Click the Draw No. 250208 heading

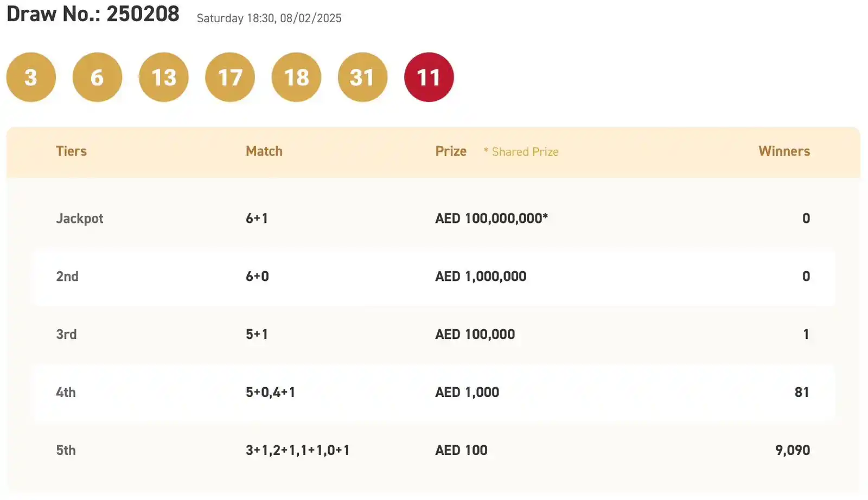93,14
